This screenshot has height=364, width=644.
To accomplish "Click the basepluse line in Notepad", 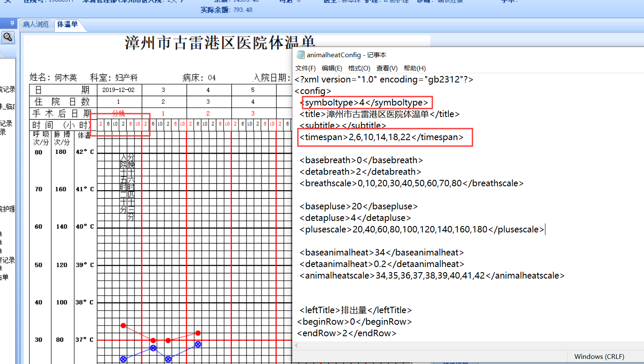I will click(358, 206).
